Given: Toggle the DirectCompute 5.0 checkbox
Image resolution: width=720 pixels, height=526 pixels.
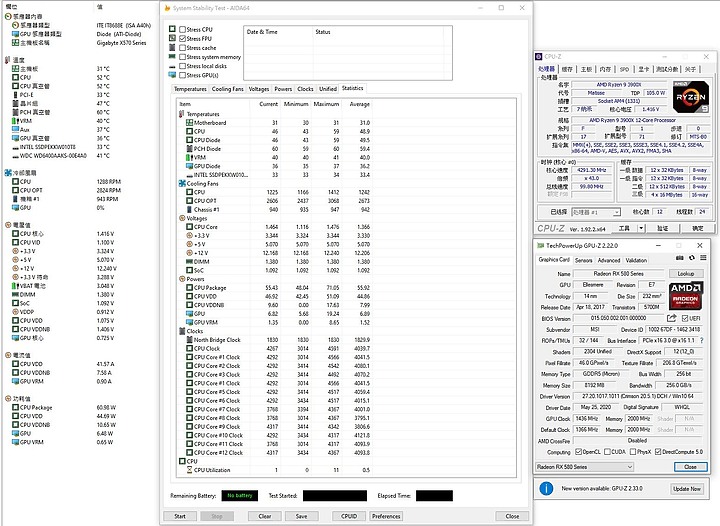Looking at the screenshot, I should pyautogui.click(x=658, y=452).
